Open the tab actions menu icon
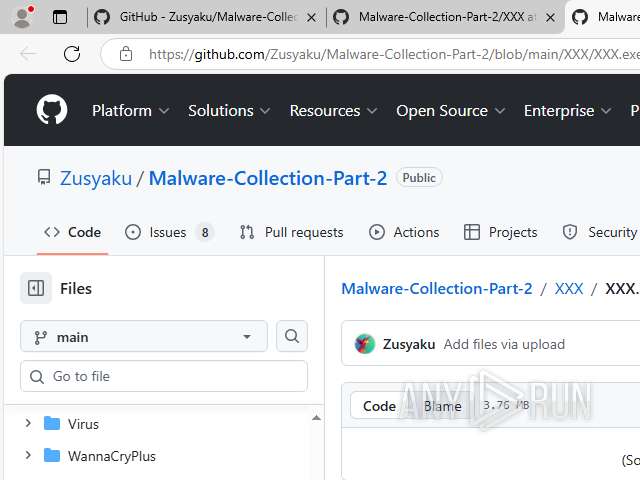 [x=60, y=17]
